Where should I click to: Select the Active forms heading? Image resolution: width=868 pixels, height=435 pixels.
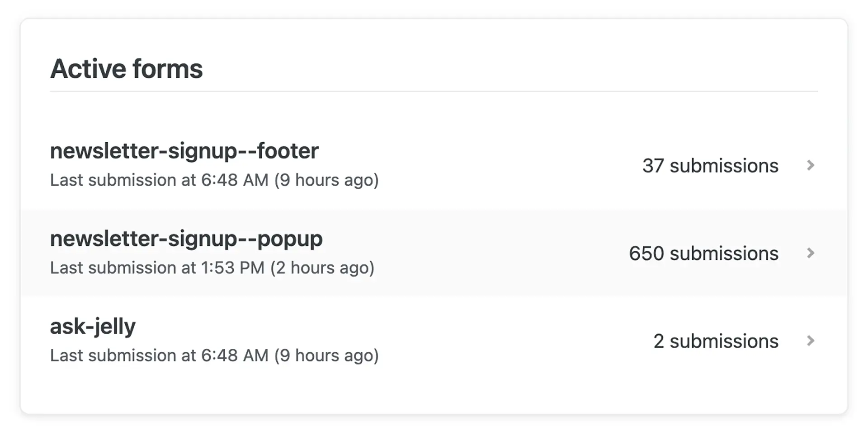point(127,68)
